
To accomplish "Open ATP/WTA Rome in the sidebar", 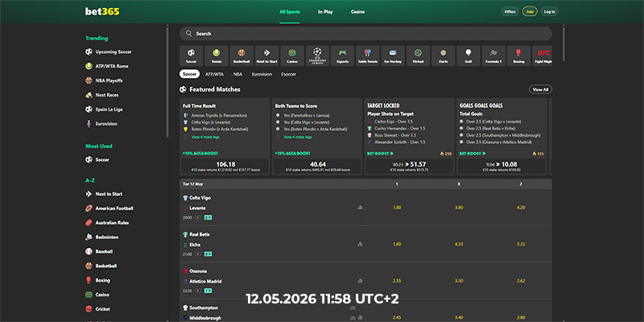I will tap(107, 66).
